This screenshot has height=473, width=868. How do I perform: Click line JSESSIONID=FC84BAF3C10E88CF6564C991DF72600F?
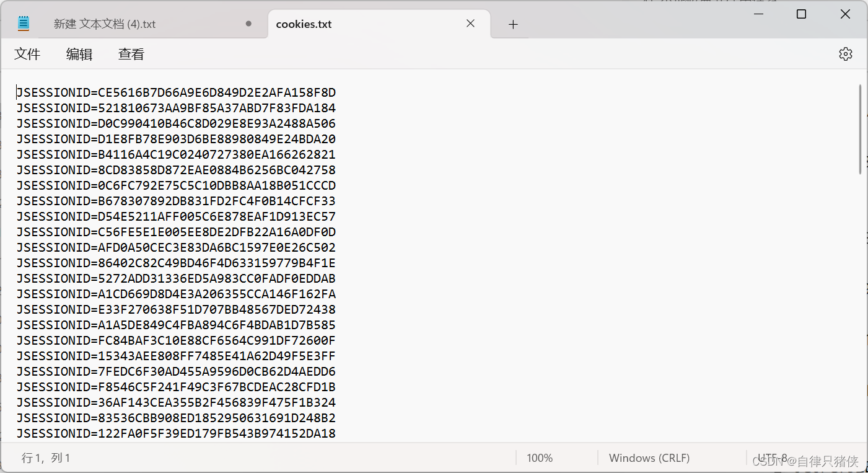(176, 341)
